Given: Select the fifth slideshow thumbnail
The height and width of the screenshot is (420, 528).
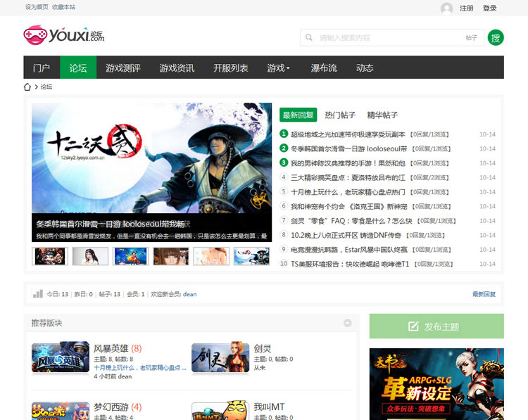Looking at the screenshot, I should click(211, 256).
